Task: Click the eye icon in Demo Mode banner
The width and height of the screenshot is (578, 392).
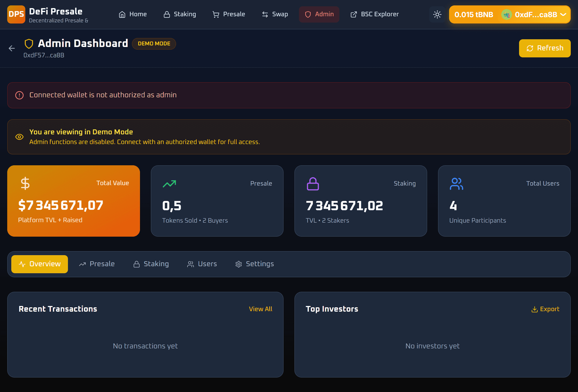Action: click(19, 137)
